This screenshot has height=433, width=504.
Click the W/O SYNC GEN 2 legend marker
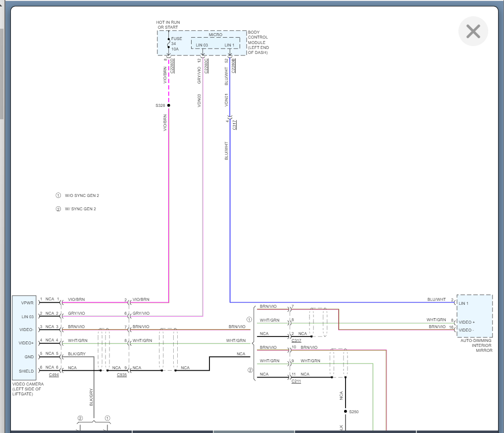tap(58, 195)
